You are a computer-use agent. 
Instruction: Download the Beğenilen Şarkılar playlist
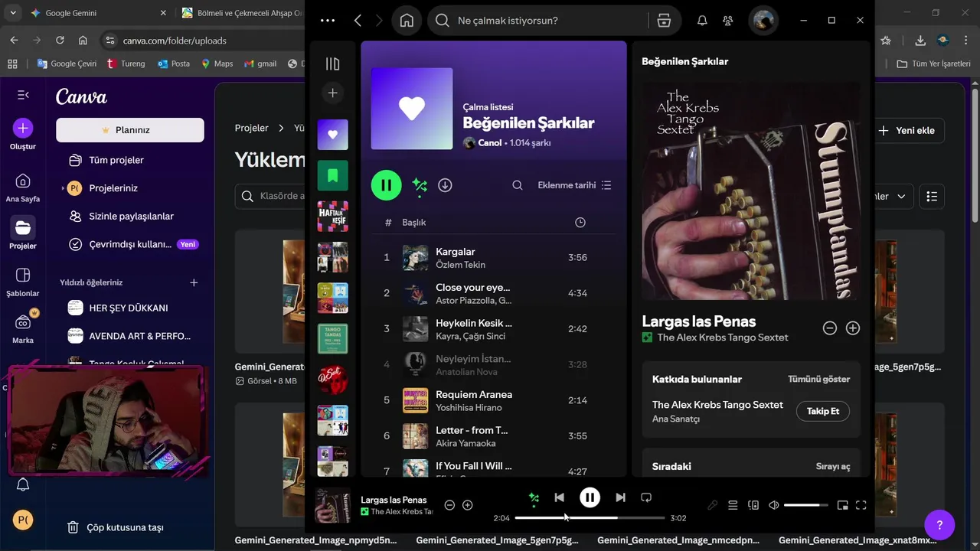tap(445, 185)
